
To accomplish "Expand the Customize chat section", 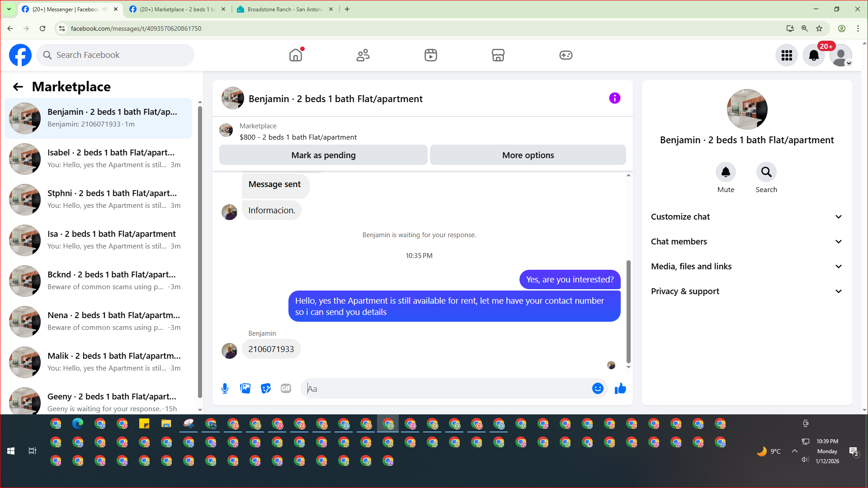I will coord(747,217).
